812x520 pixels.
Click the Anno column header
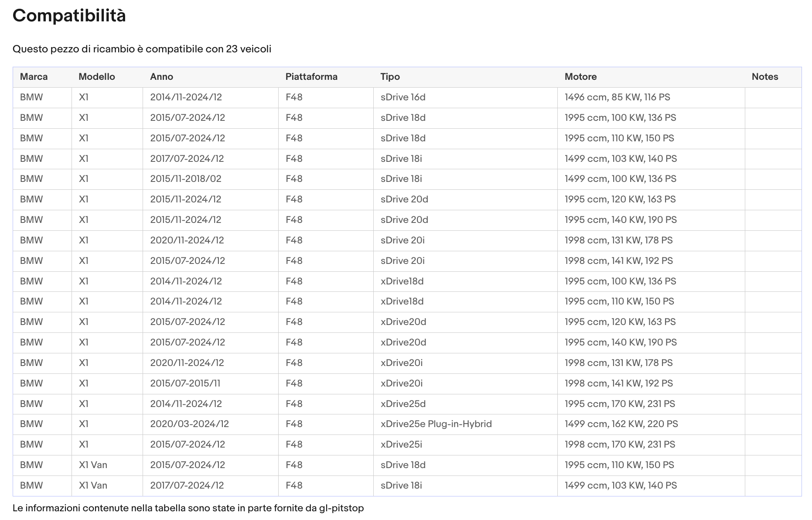click(x=161, y=77)
